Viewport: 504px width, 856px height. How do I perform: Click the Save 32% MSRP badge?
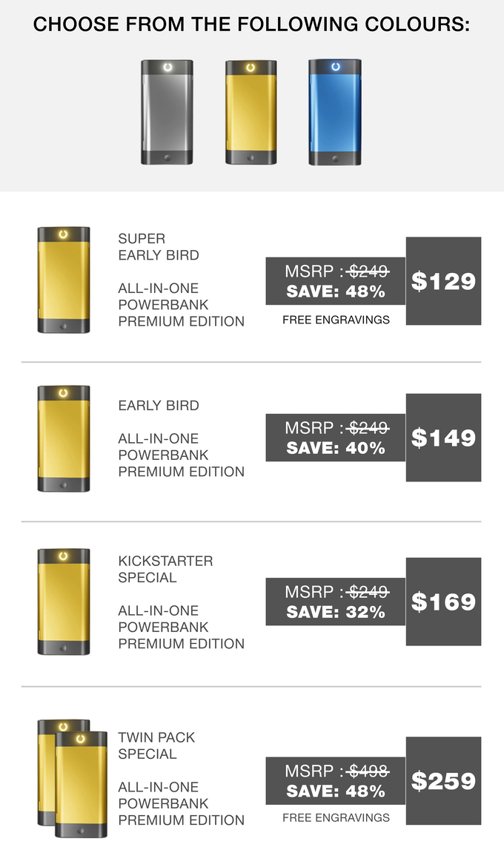pyautogui.click(x=336, y=602)
